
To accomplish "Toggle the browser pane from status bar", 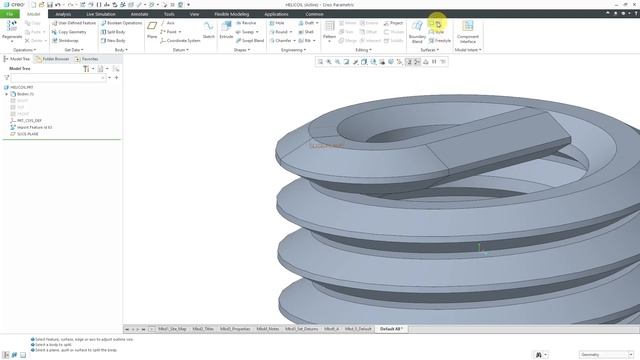I will coord(14,355).
